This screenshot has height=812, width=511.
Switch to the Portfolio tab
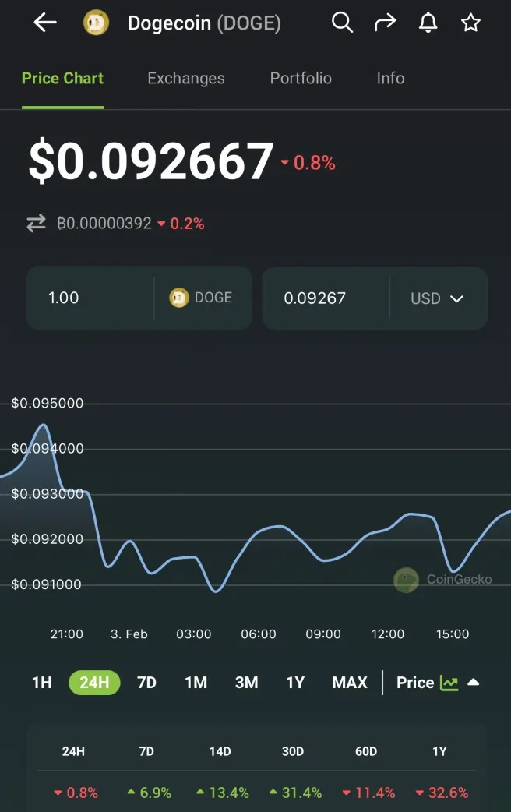(x=301, y=78)
